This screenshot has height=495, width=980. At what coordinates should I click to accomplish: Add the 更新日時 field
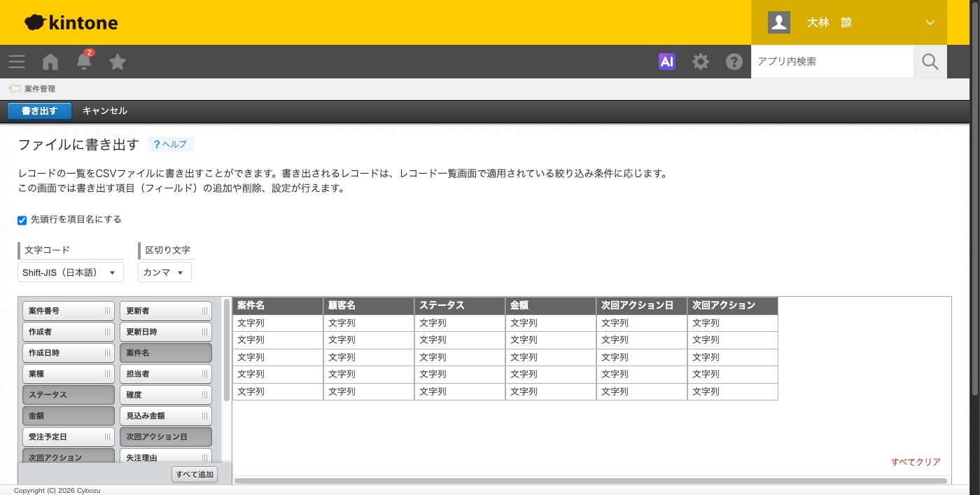pos(166,332)
